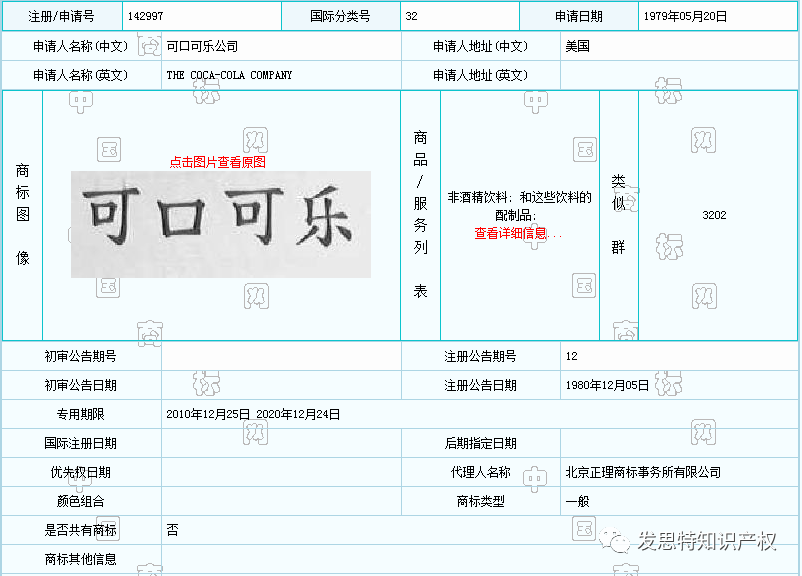Image resolution: width=802 pixels, height=576 pixels.
Task: Select the application date 1979年05月20日
Action: click(685, 16)
